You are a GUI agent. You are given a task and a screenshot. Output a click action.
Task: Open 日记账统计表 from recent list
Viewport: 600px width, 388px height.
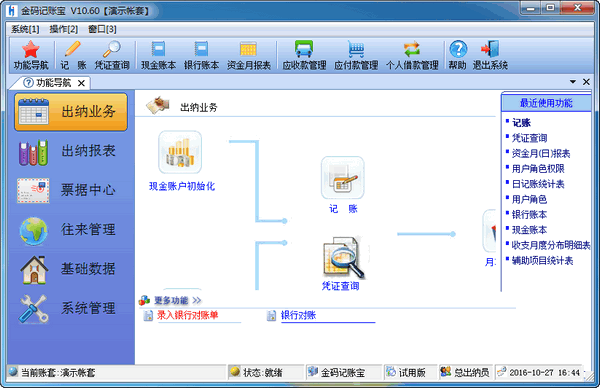click(x=538, y=184)
